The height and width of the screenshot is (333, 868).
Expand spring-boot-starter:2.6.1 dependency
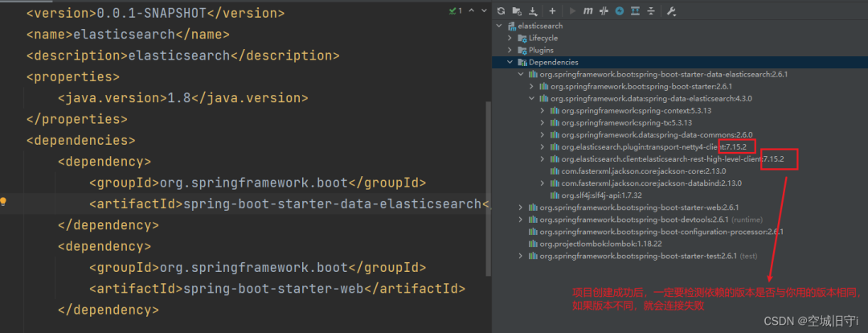[531, 86]
